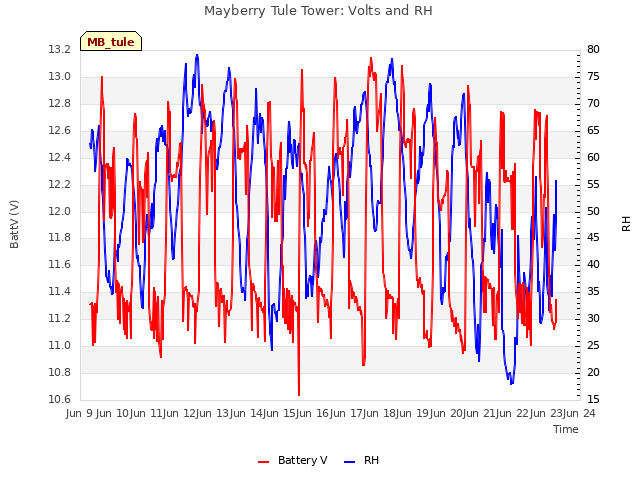This screenshot has width=640, height=480.
Task: Click the lowest red voltage dip near Jun 15
Action: [x=299, y=394]
